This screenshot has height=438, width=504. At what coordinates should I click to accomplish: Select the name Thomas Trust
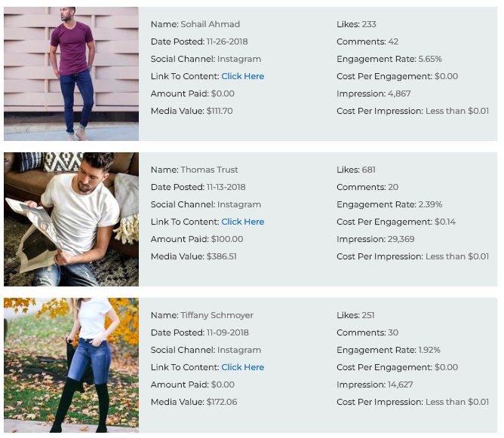209,170
